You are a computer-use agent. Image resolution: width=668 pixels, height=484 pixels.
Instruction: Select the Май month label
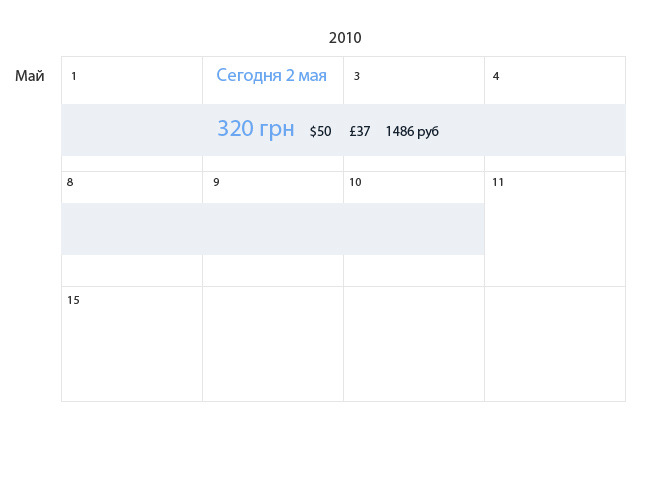click(x=30, y=76)
